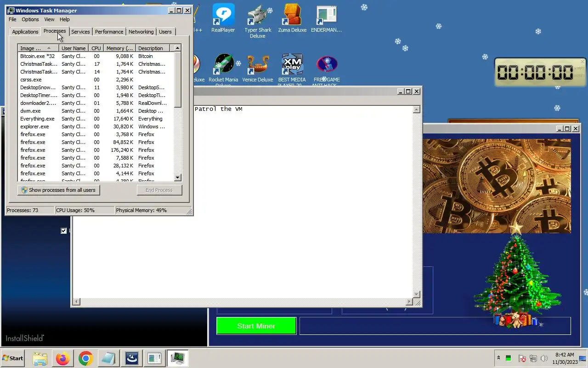The image size is (588, 368).
Task: Select the DesktopSnow process row
Action: 96,87
